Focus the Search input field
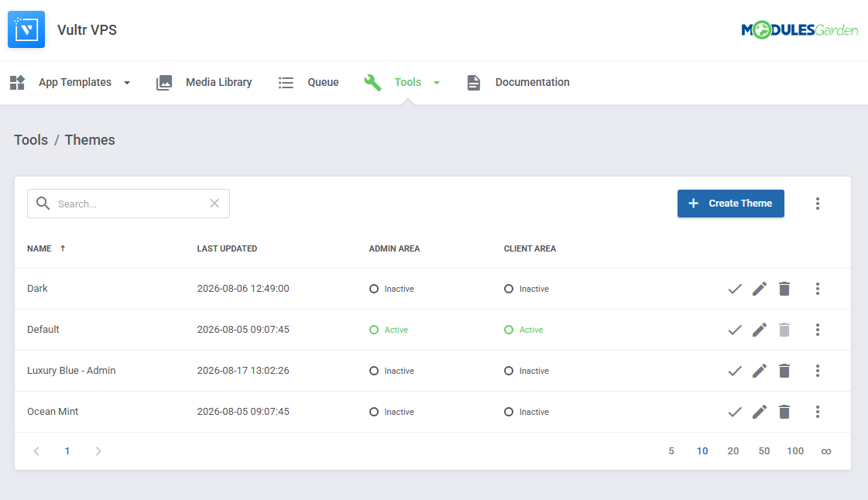868x500 pixels. tap(129, 204)
